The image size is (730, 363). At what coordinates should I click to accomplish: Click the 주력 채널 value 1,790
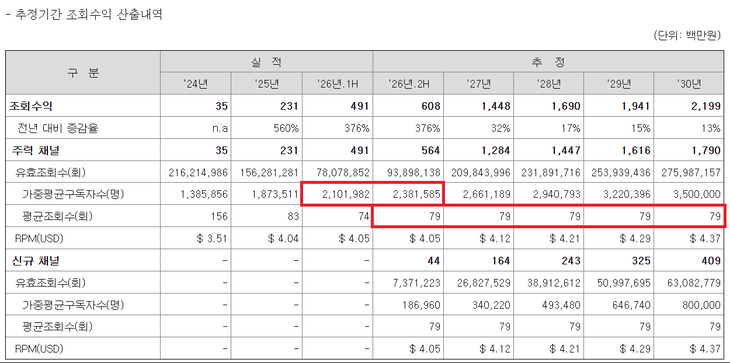pos(705,150)
